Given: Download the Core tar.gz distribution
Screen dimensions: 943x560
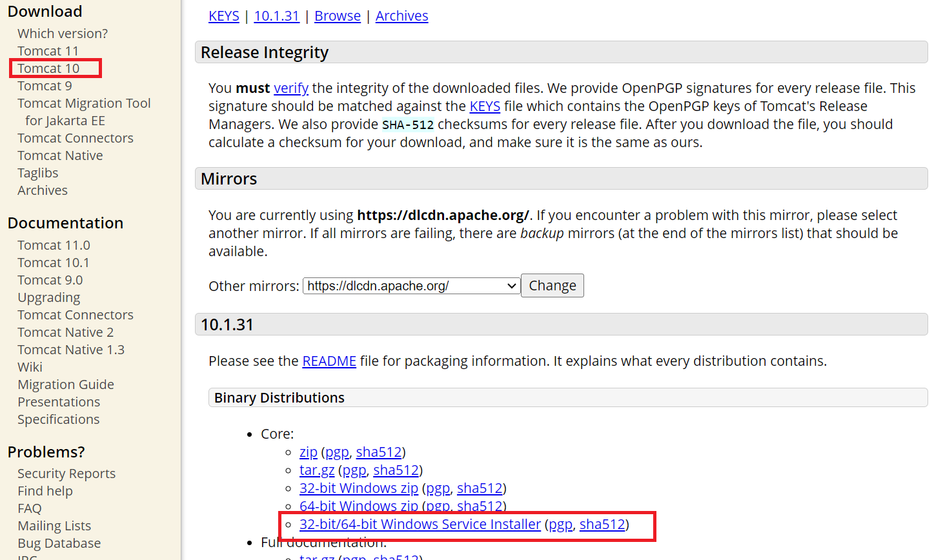Looking at the screenshot, I should (x=317, y=470).
